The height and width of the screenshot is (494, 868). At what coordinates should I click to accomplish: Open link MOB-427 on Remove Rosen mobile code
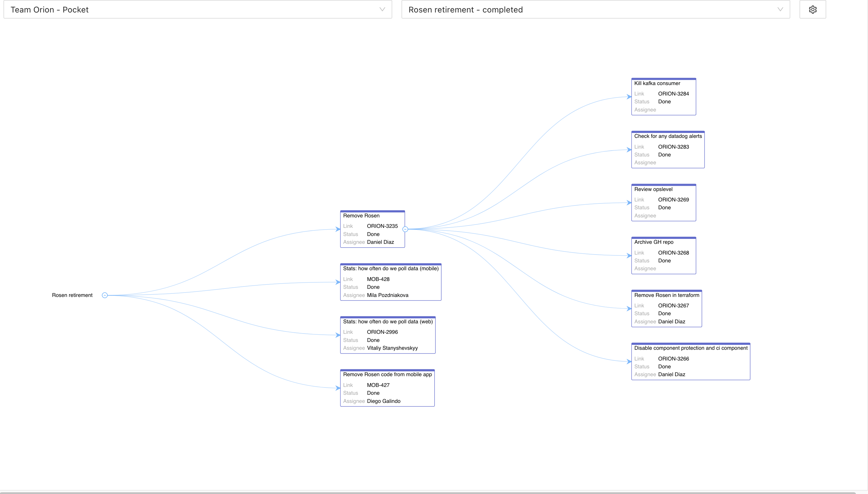click(x=378, y=385)
